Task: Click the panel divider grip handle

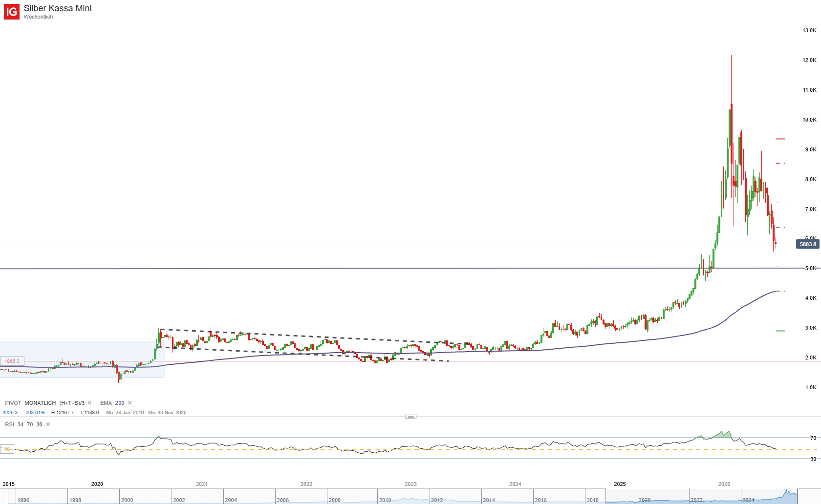Action: click(411, 417)
